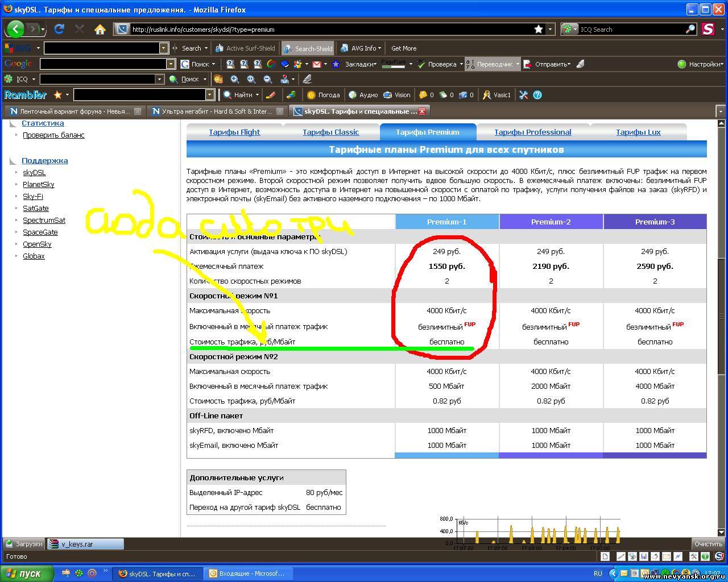Open Rambler Погода weather button
Image resolution: width=728 pixels, height=582 pixels.
pyautogui.click(x=323, y=95)
